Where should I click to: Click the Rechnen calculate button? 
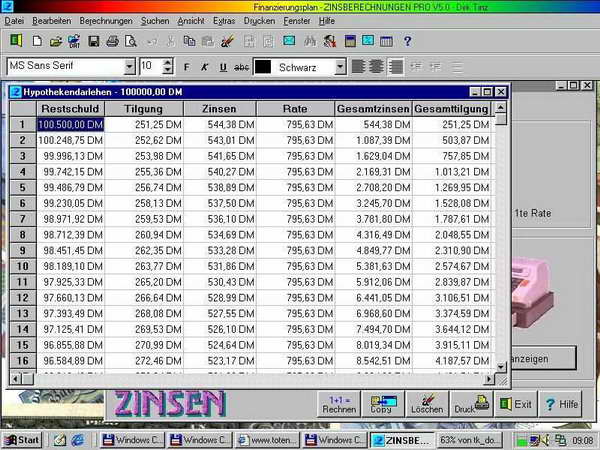pyautogui.click(x=338, y=403)
